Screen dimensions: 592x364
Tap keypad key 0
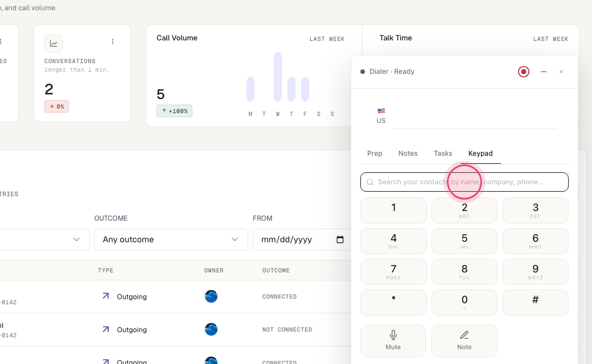coord(464,303)
